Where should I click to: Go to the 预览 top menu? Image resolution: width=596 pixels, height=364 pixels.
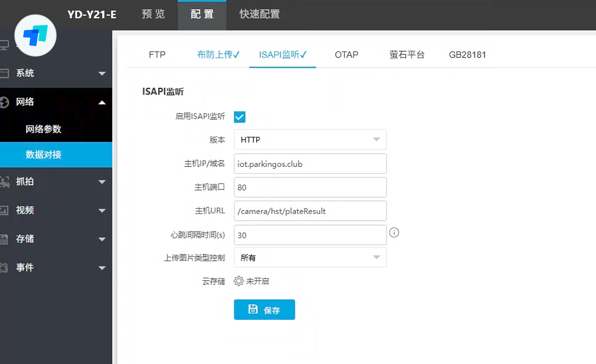[x=153, y=14]
